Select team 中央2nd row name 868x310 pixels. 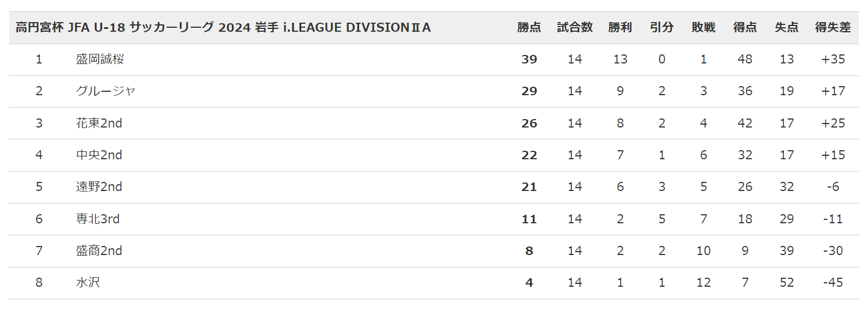click(99, 155)
